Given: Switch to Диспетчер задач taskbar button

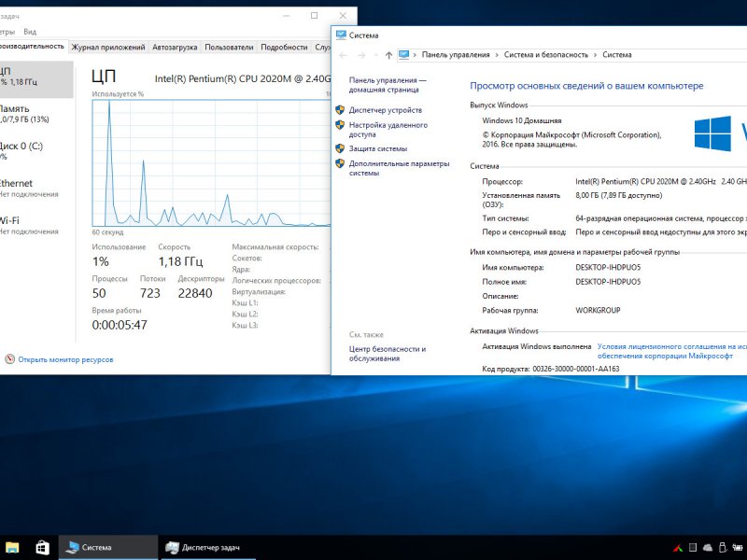Looking at the screenshot, I should click(x=208, y=548).
